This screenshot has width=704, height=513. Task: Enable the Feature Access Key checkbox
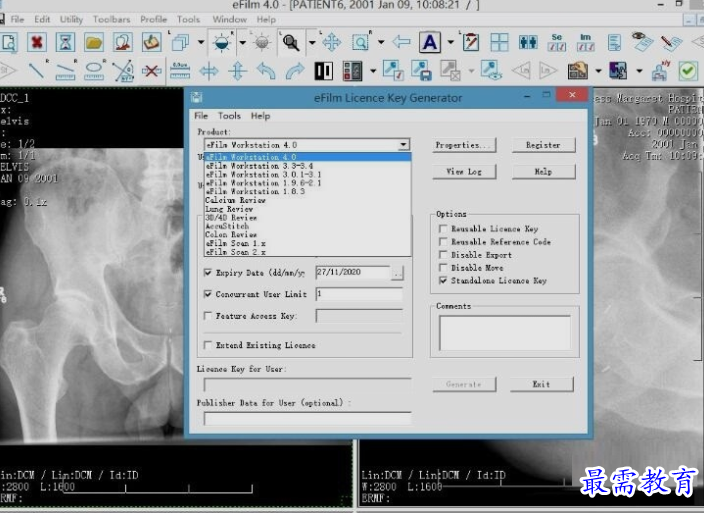(207, 316)
